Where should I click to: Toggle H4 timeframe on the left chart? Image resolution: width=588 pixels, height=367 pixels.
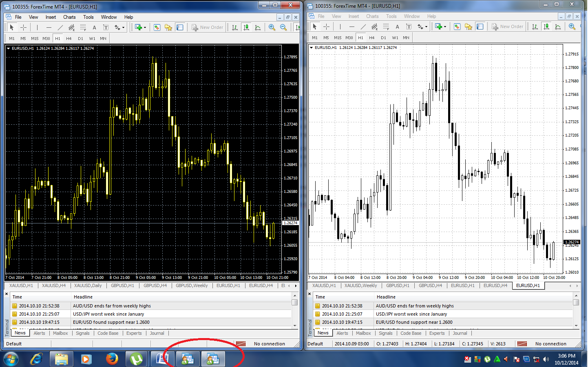point(69,38)
